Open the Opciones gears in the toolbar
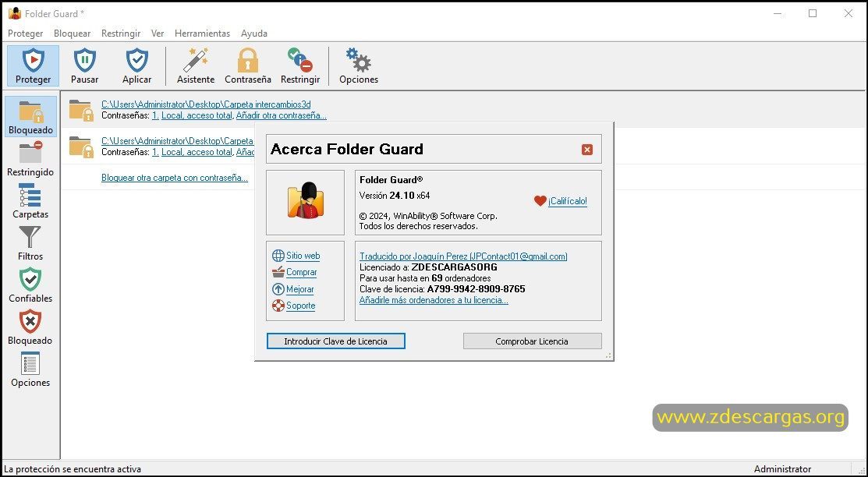 (x=359, y=65)
